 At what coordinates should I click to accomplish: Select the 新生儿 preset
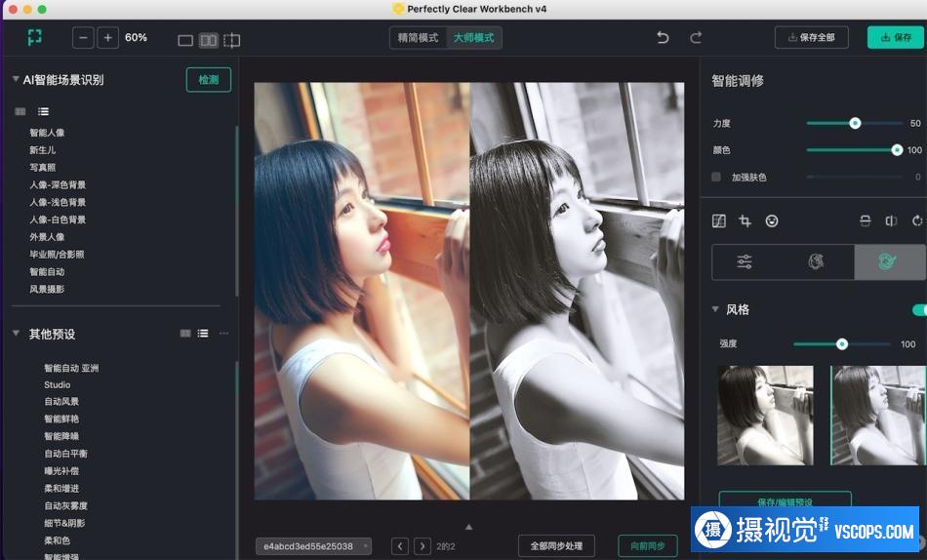[x=43, y=150]
